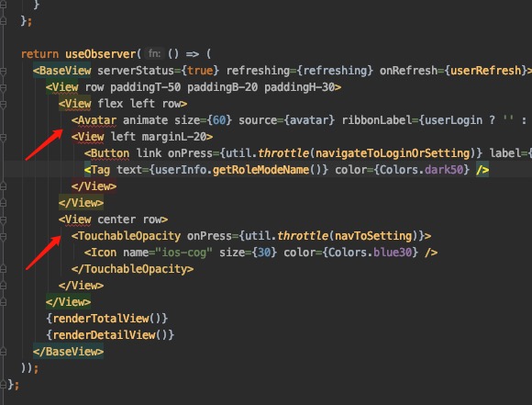Image resolution: width=532 pixels, height=405 pixels.
Task: Click the label attribute on Button line
Action: pyautogui.click(x=505, y=153)
